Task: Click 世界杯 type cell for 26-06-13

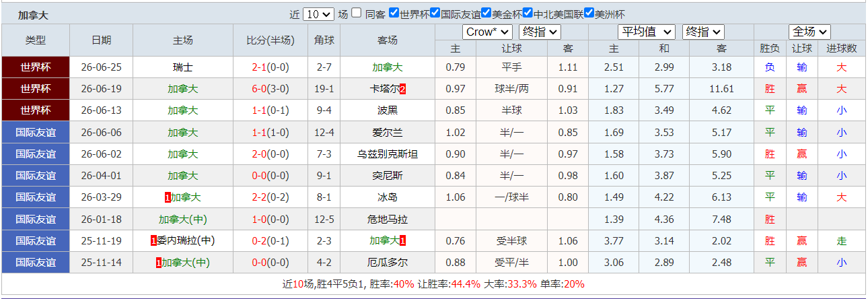Action: pyautogui.click(x=36, y=110)
